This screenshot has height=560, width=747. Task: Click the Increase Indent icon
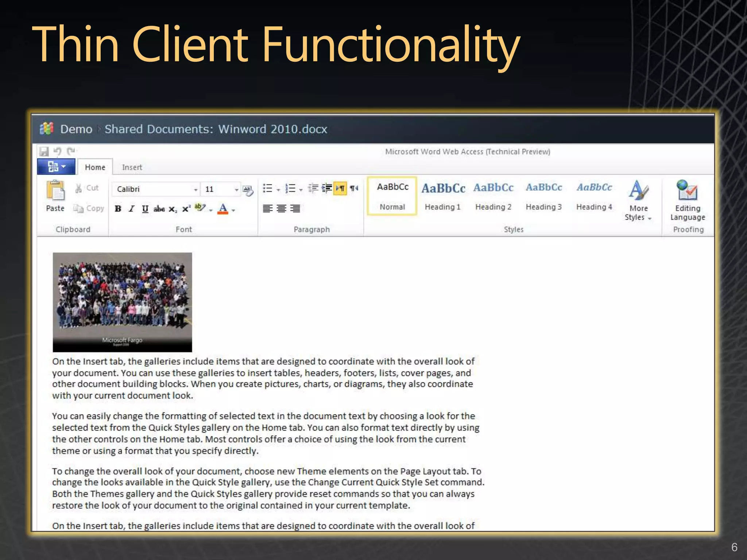click(x=327, y=188)
